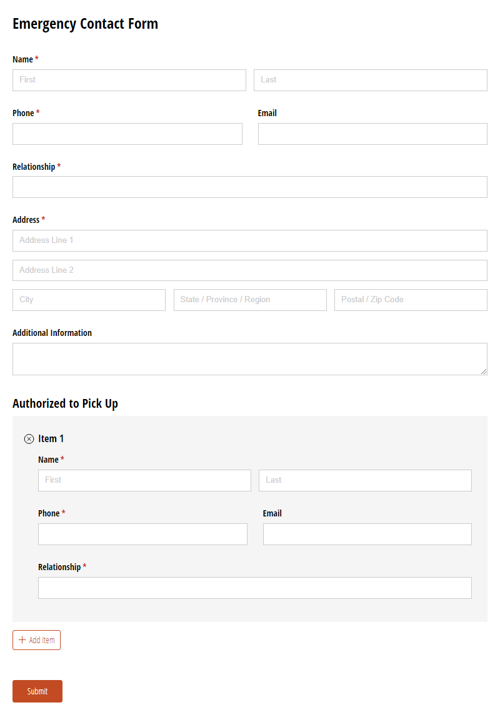Remove Item 1 with the circled X icon
This screenshot has width=500, height=715.
tap(29, 439)
